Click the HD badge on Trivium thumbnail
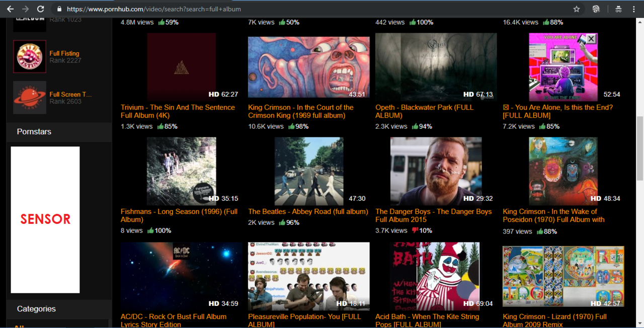Screen dimensions: 644x328 coord(214,94)
